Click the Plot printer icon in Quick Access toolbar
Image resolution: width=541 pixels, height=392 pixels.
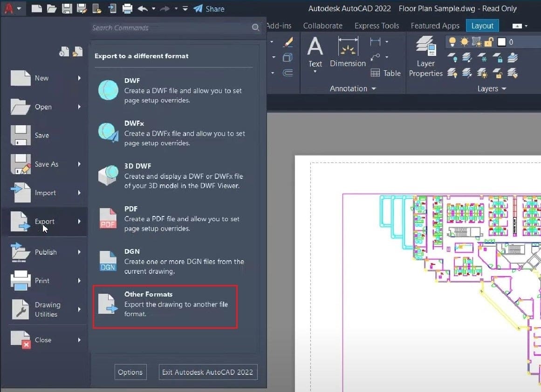(x=127, y=8)
